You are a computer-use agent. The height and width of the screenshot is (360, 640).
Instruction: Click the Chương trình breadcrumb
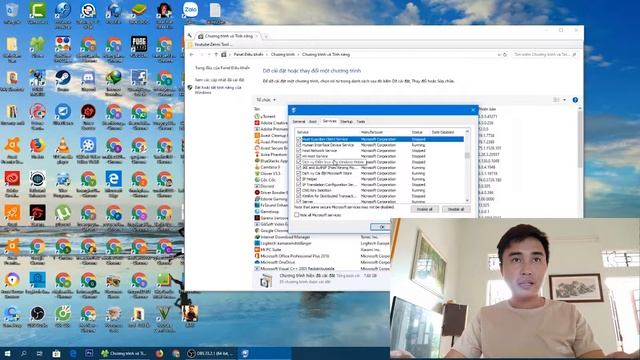tap(282, 54)
